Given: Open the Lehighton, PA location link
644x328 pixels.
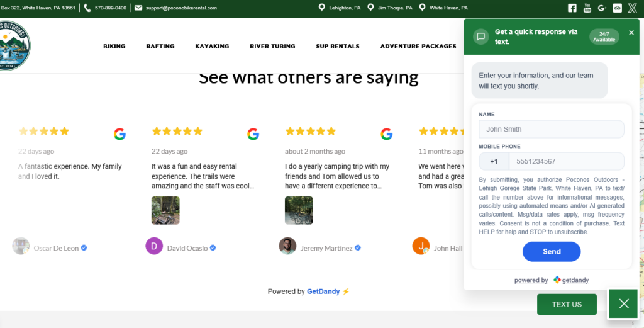Looking at the screenshot, I should tap(345, 8).
